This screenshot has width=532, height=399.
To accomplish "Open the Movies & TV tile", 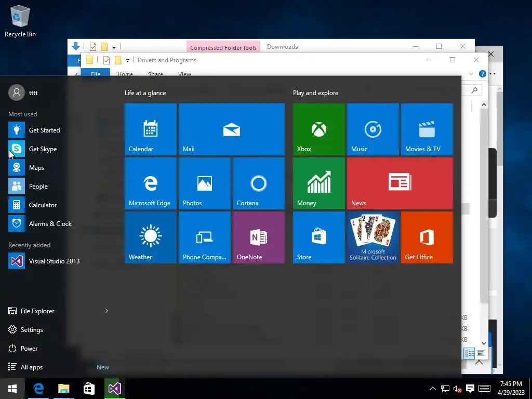I will coord(427,129).
